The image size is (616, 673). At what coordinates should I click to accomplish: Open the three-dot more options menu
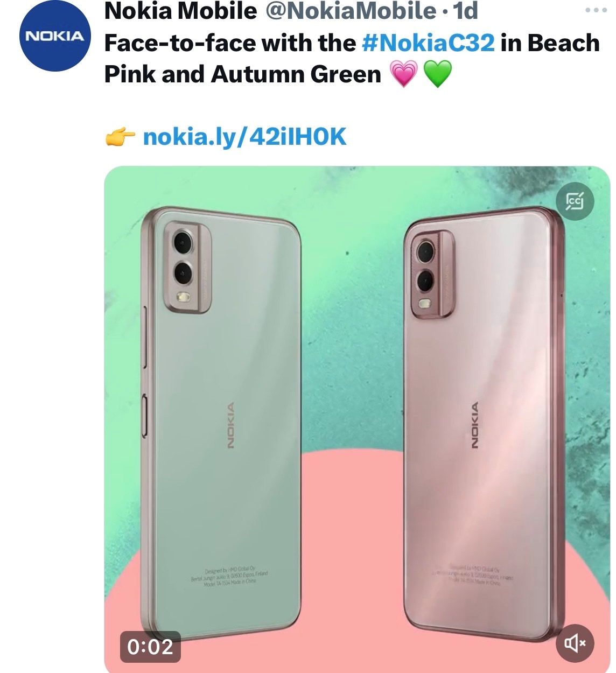click(596, 11)
